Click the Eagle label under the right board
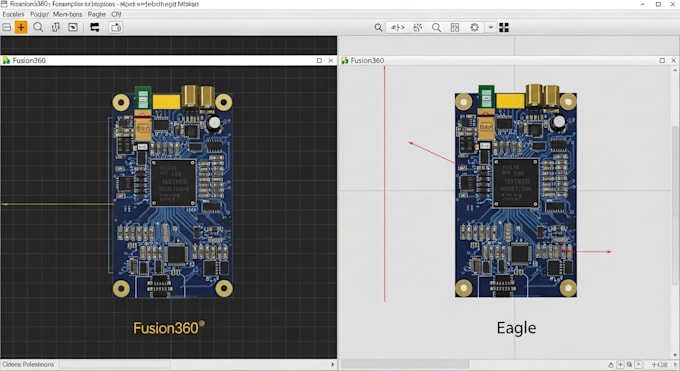The image size is (680, 371). (516, 328)
